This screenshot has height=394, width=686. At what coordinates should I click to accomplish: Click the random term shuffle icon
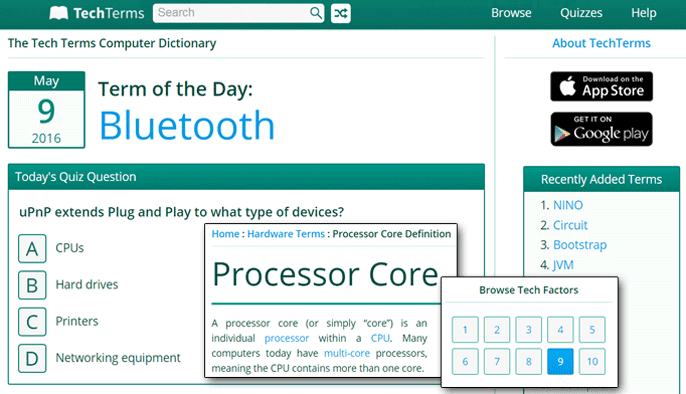click(x=340, y=13)
